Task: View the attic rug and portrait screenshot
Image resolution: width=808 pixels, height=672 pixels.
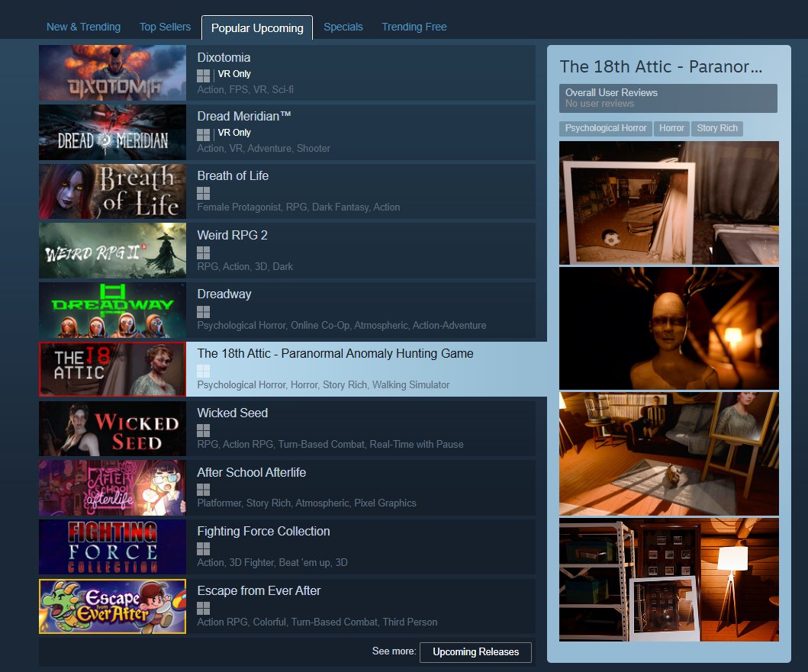Action: [669, 454]
